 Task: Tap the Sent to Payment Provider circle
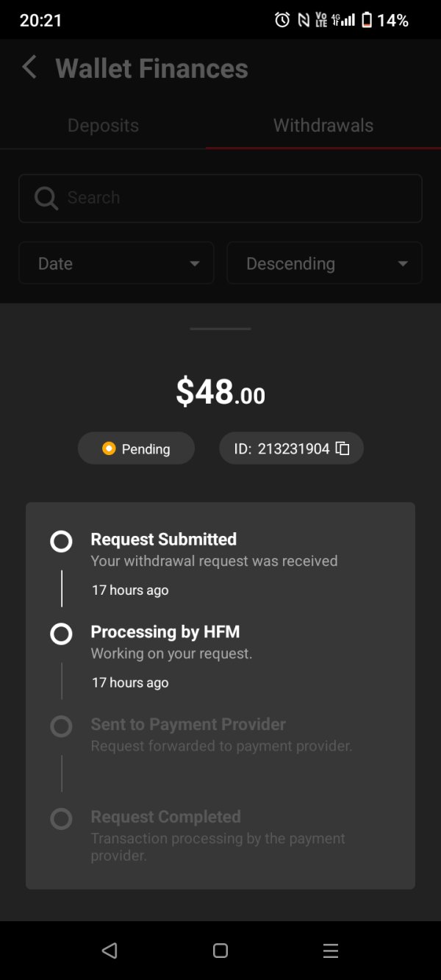[61, 727]
